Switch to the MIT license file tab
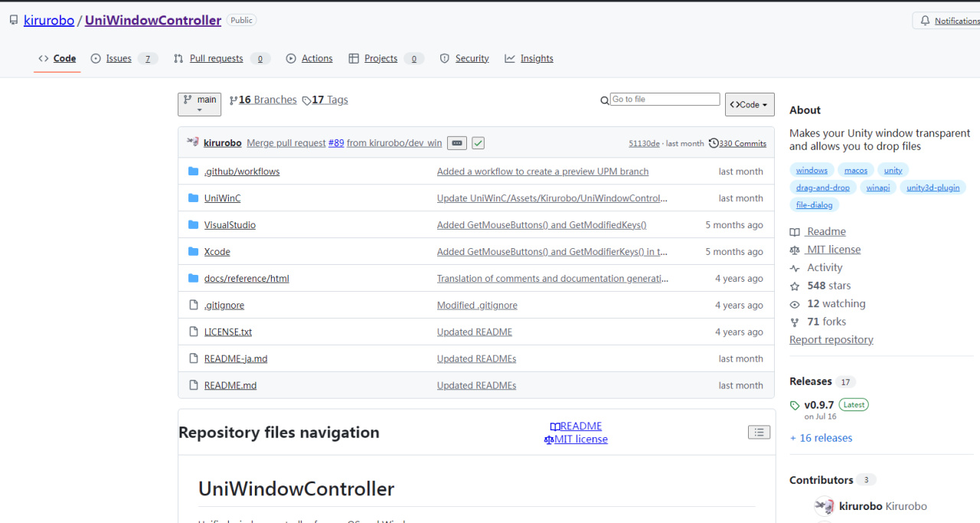This screenshot has width=980, height=523. point(576,440)
